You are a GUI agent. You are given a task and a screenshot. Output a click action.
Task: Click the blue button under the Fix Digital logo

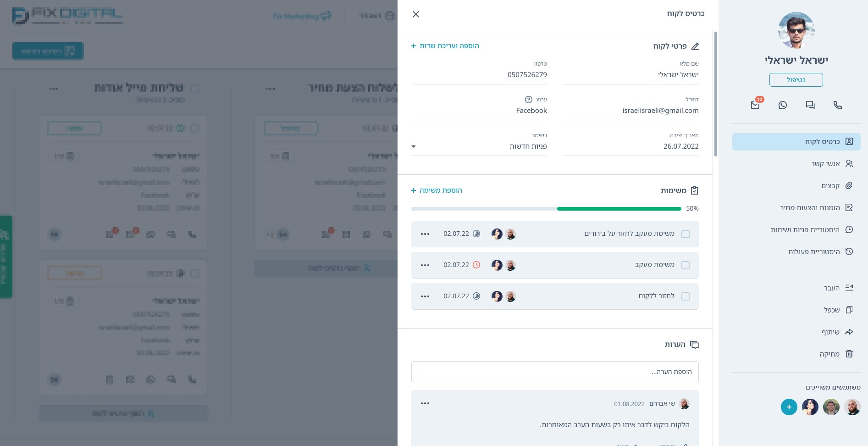48,51
